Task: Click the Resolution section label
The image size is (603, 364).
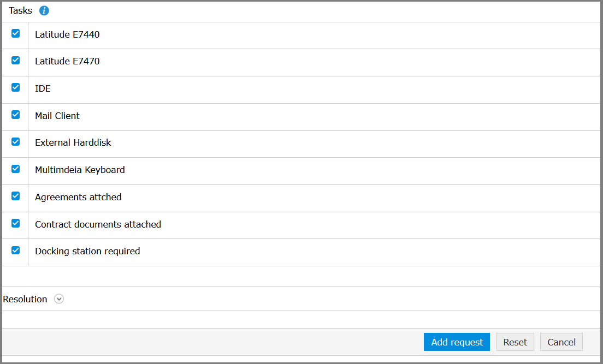Action: pyautogui.click(x=25, y=299)
